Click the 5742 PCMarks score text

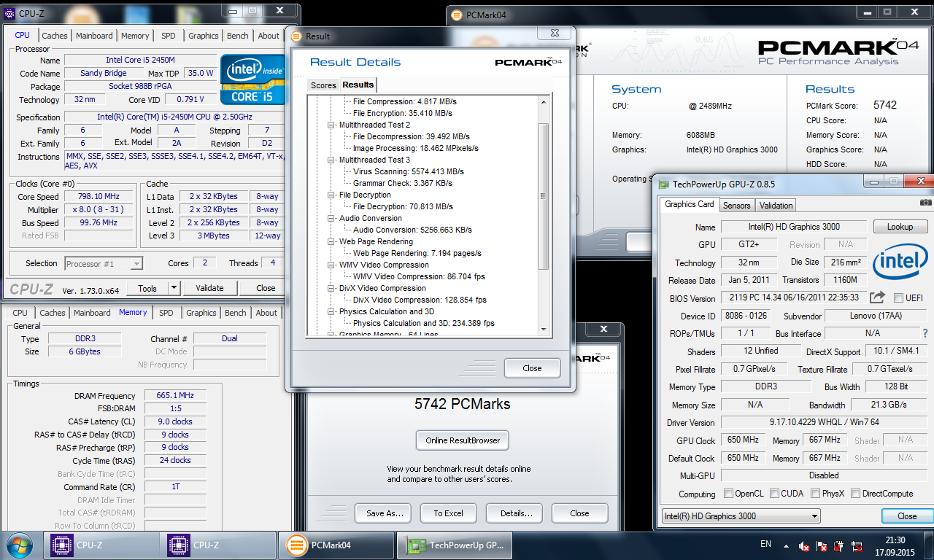[463, 404]
